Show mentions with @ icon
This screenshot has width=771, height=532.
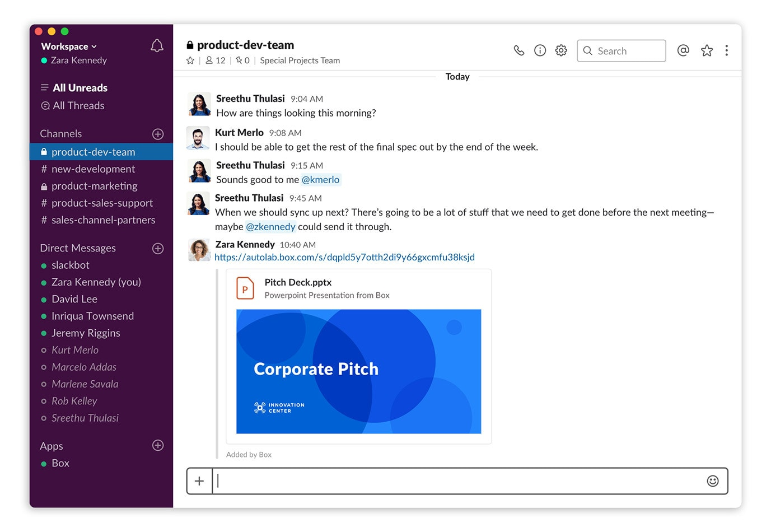pos(683,50)
